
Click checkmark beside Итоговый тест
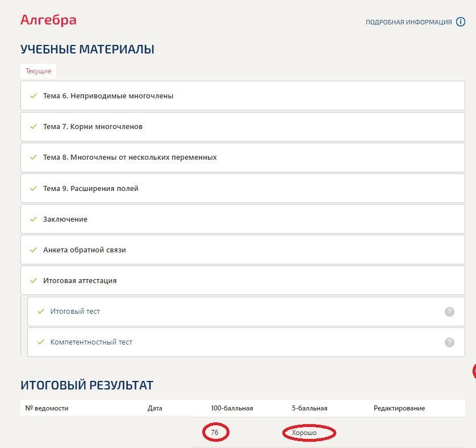(x=41, y=311)
